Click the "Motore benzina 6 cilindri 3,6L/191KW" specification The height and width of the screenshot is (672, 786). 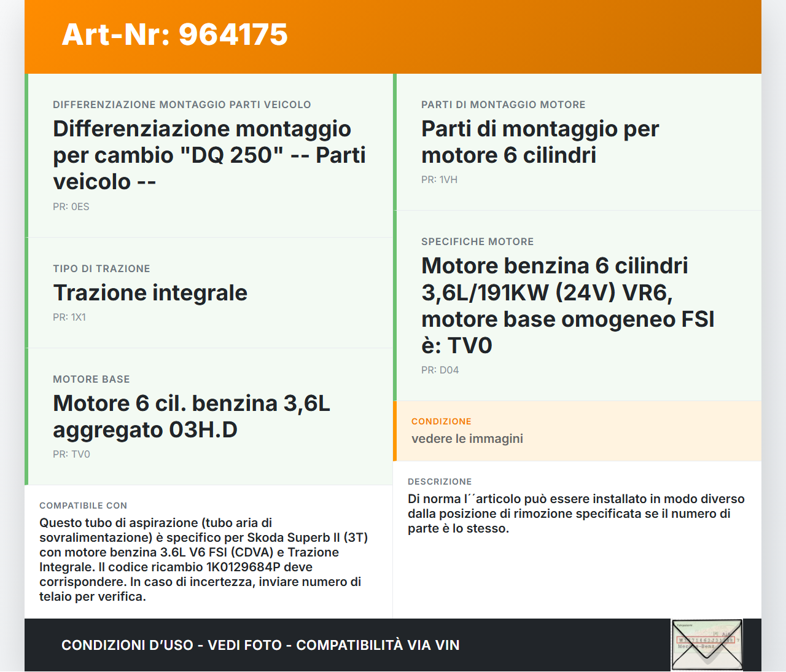coord(568,305)
